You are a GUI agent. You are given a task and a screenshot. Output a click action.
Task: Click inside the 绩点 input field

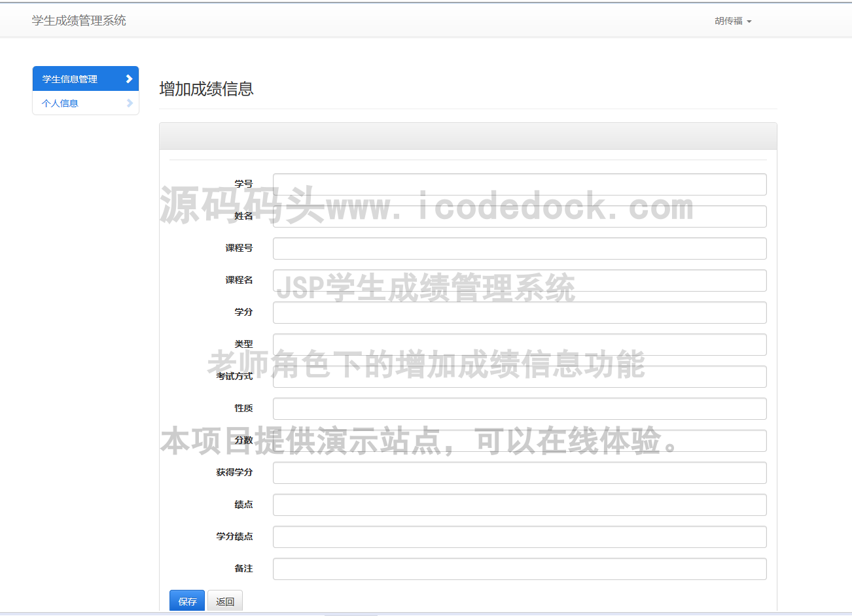(520, 504)
